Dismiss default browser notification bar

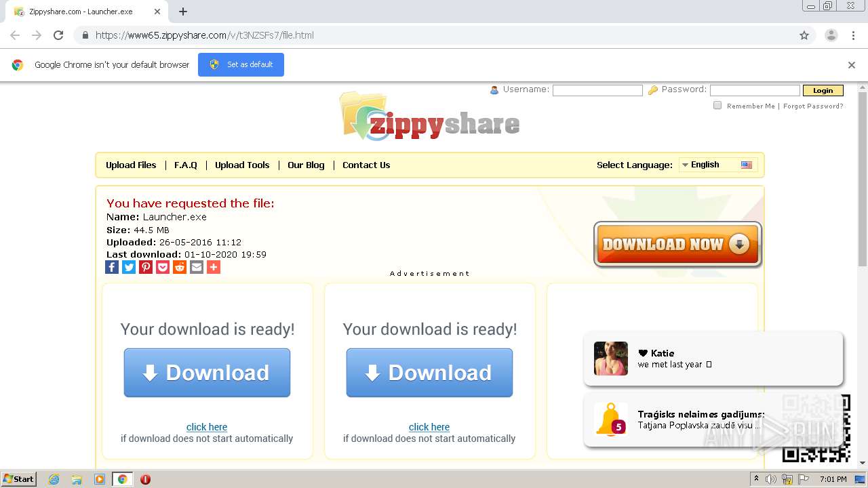(852, 65)
